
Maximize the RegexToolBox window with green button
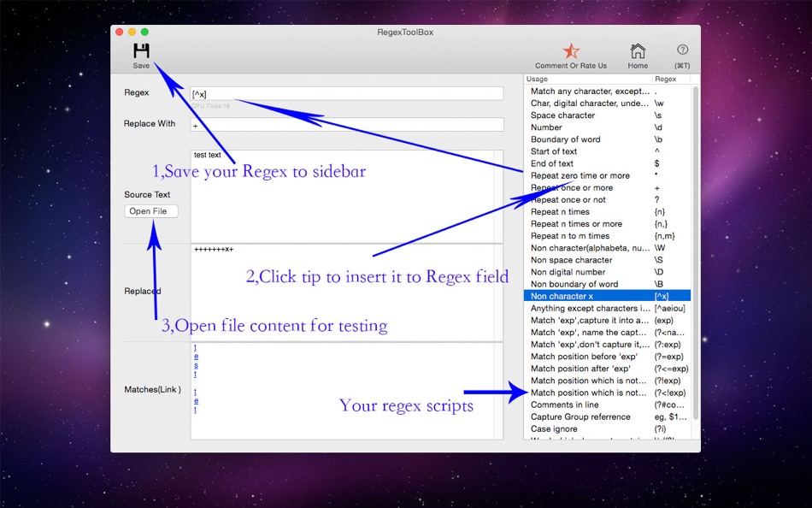point(144,32)
